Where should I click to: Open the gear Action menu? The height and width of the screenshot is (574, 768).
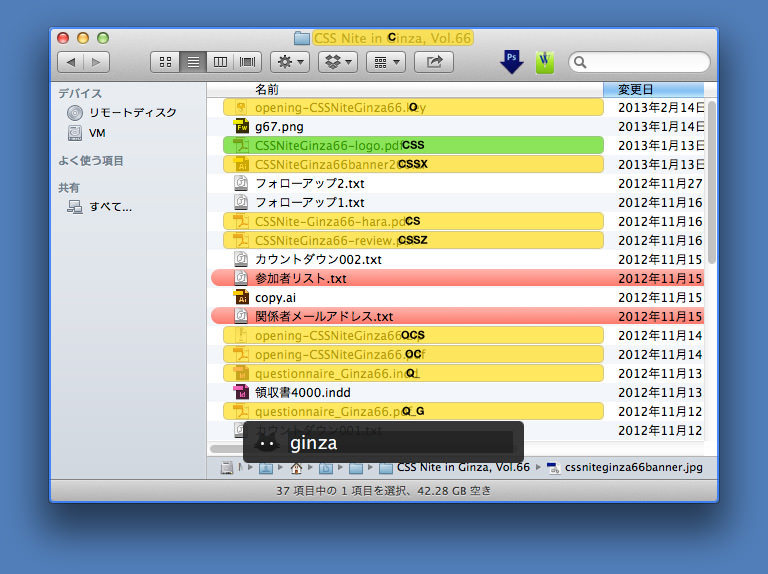[290, 62]
